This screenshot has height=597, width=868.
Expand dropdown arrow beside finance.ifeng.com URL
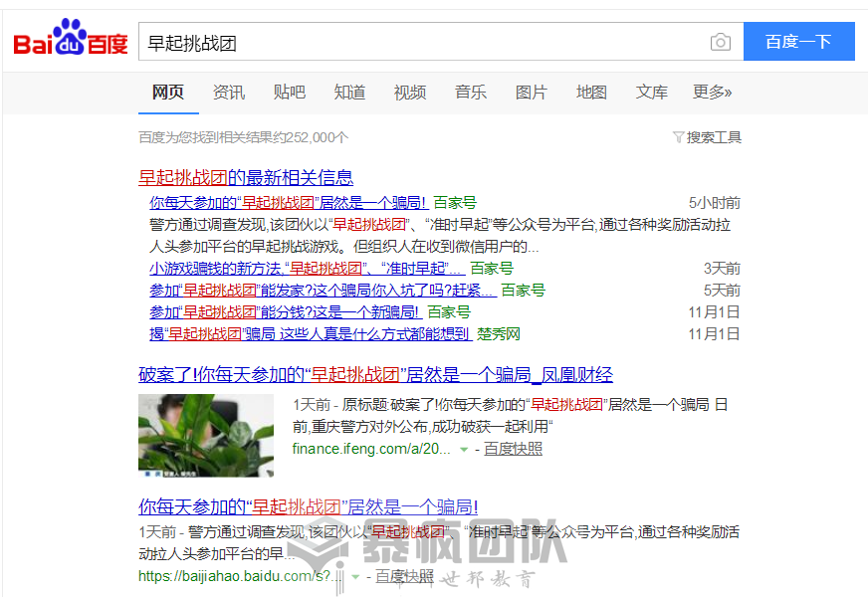tap(464, 450)
